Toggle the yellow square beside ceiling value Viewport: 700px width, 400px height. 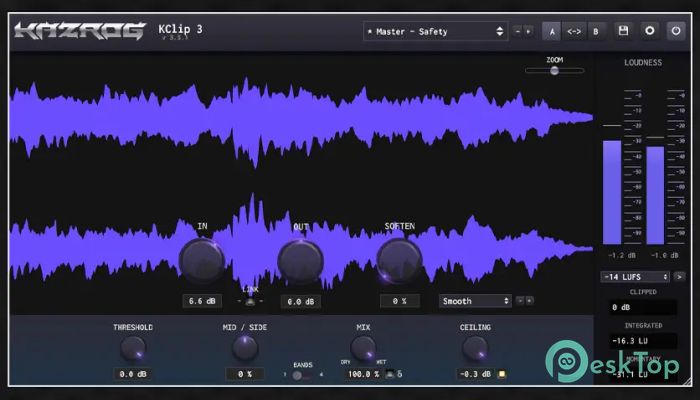tap(501, 374)
